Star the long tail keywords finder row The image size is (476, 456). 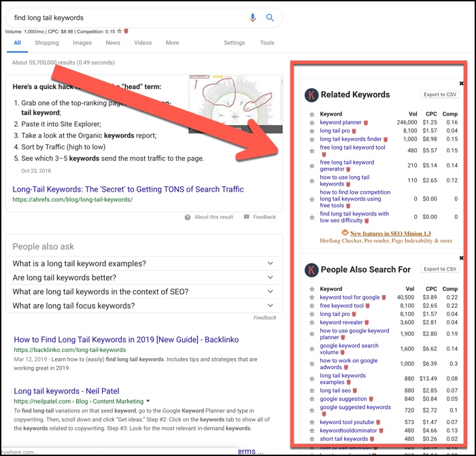pyautogui.click(x=311, y=139)
